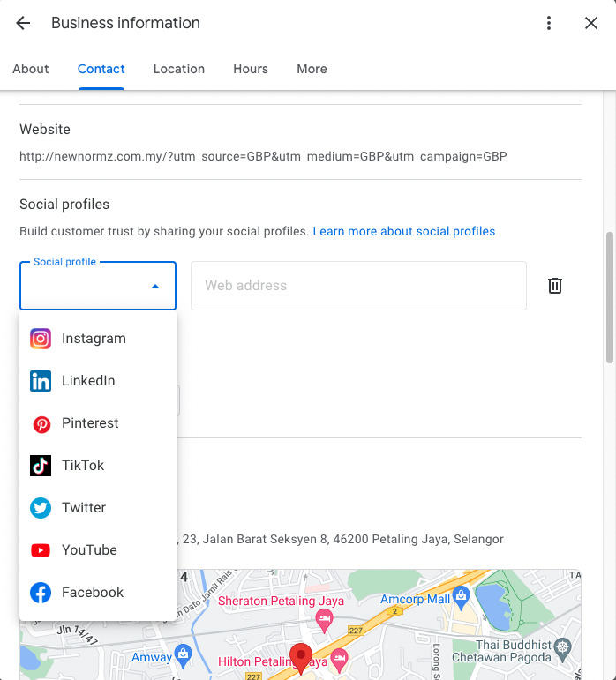Choose Instagram from the dropdown list
This screenshot has width=616, height=680.
click(98, 339)
